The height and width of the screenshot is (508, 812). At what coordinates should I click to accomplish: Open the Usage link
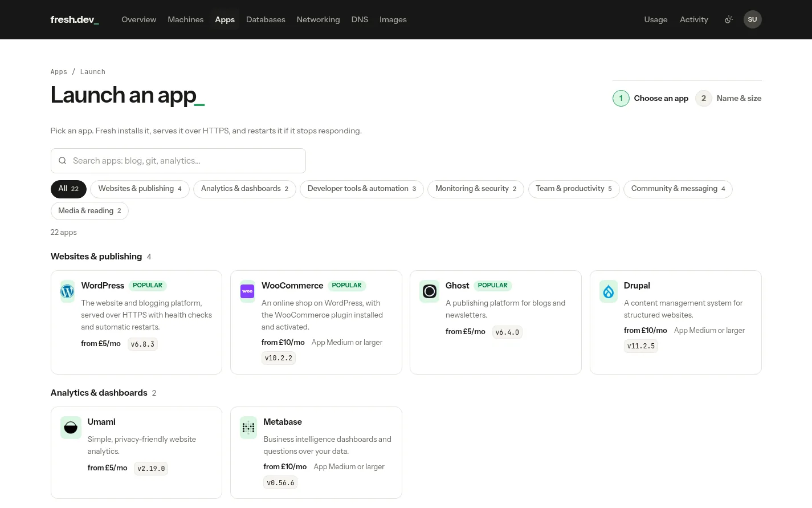pos(656,19)
